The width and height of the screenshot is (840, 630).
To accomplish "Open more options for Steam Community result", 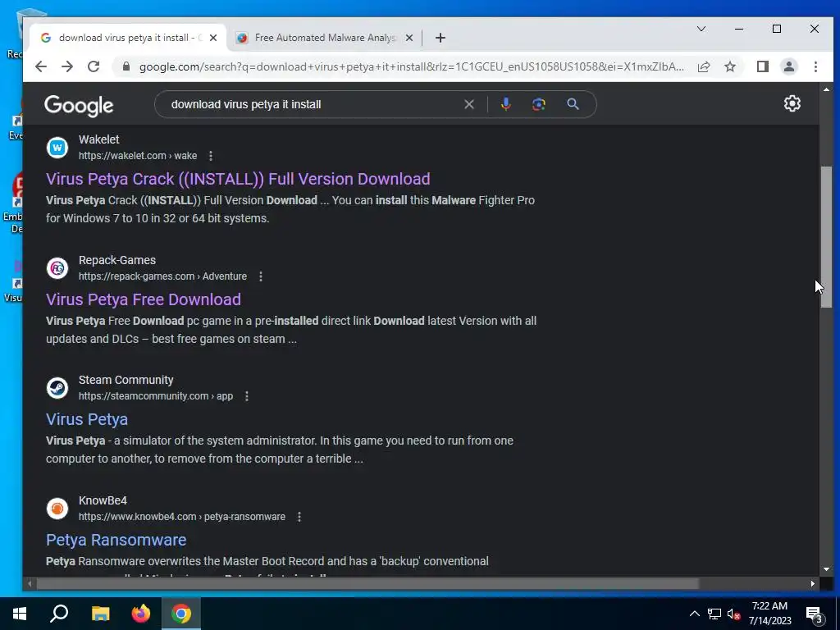I will point(246,396).
